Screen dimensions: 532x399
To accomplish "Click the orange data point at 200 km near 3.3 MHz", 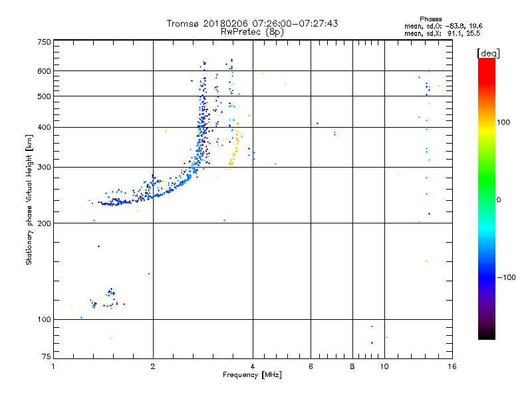I will pos(224,221).
